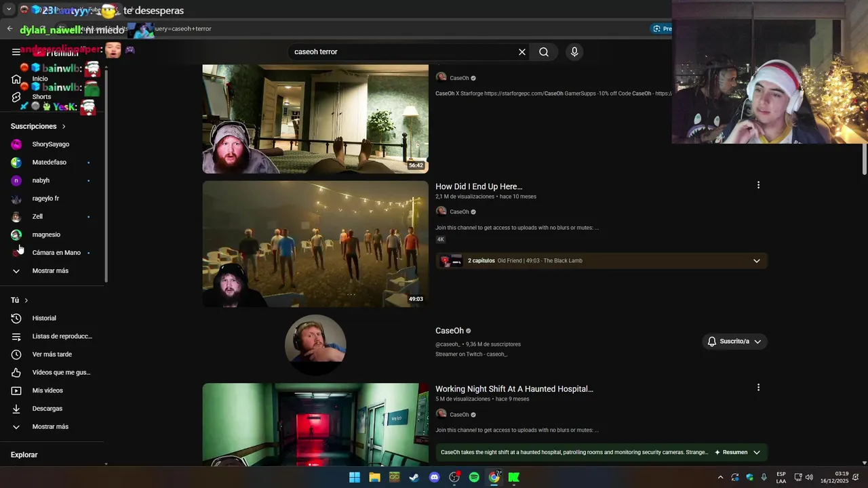This screenshot has width=868, height=488.
Task: Open Mis videos in sidebar
Action: click(x=51, y=390)
